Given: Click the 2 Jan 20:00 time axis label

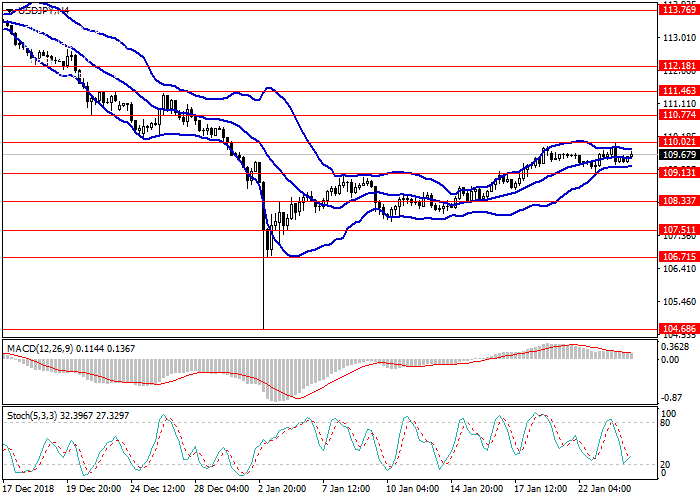Looking at the screenshot, I should tap(283, 489).
